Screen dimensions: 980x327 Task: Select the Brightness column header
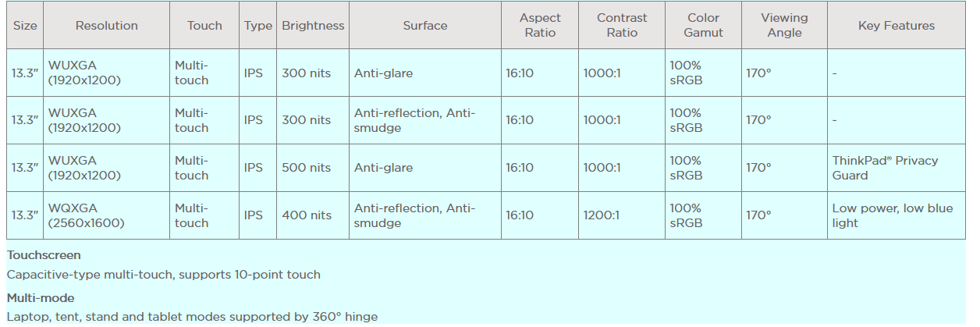pyautogui.click(x=313, y=26)
